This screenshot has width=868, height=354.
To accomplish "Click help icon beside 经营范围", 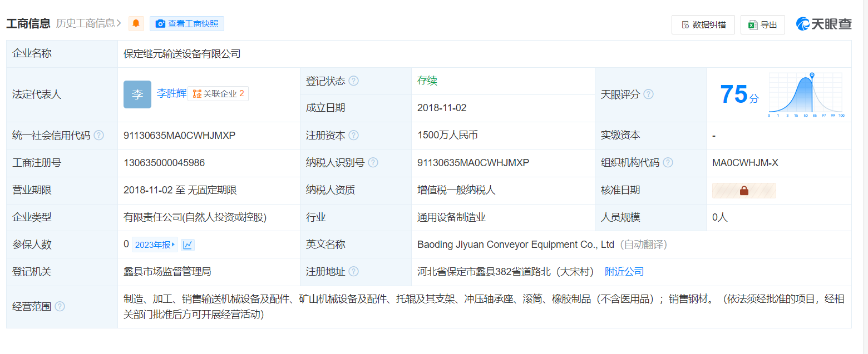I will coord(60,307).
